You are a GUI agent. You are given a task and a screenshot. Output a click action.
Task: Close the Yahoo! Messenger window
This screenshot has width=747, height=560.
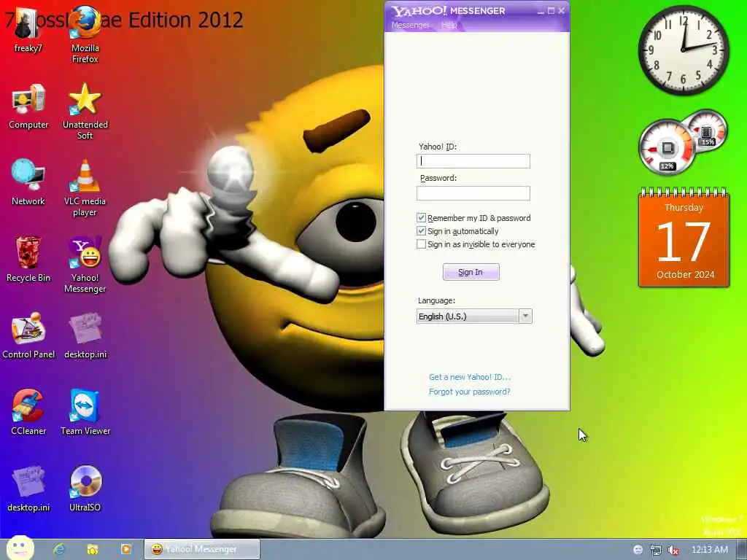tap(561, 10)
